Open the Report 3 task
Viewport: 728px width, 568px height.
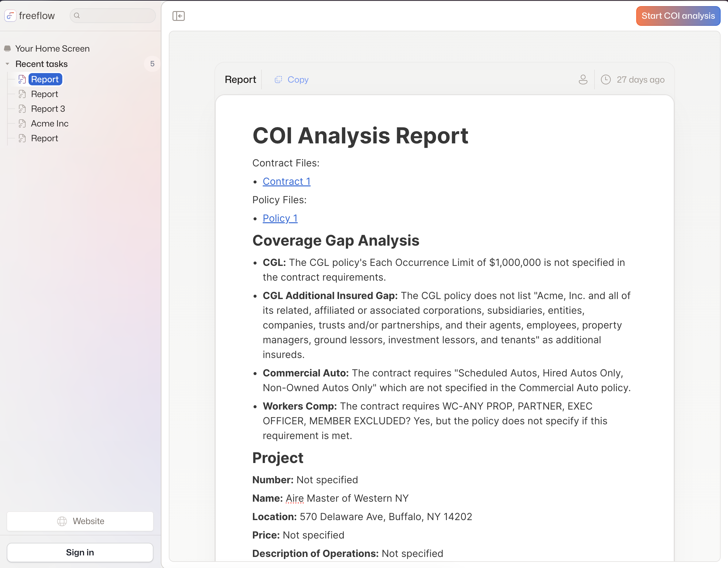coord(48,109)
